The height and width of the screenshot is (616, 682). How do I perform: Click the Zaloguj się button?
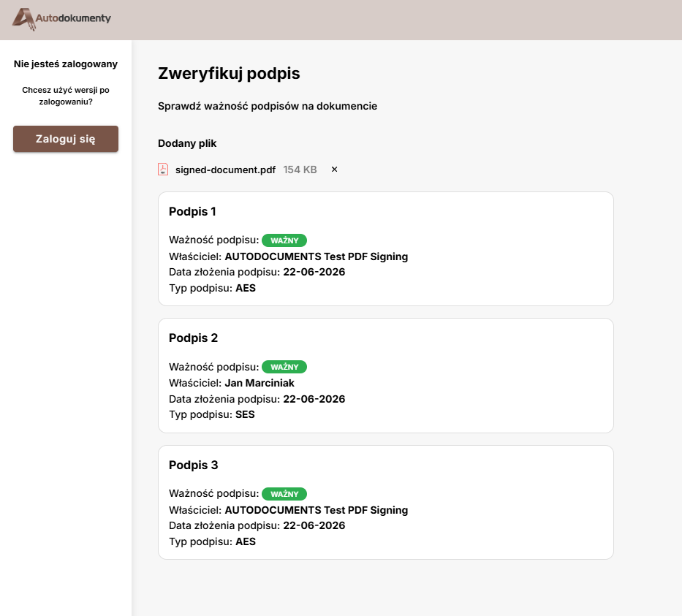coord(66,139)
